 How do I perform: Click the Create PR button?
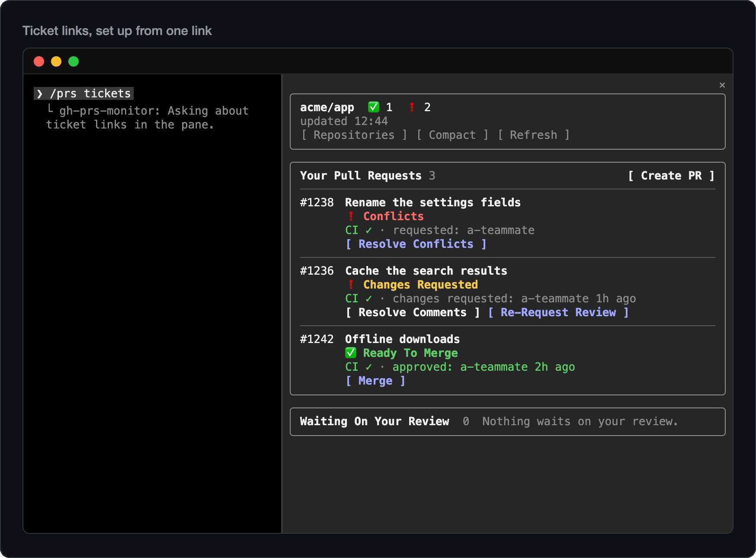click(671, 176)
